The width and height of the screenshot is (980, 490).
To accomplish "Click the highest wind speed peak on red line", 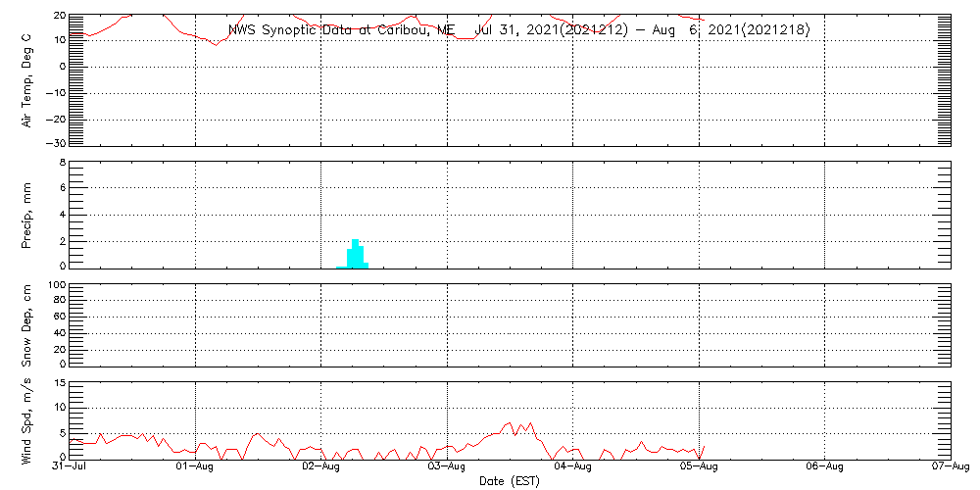I will point(511,423).
